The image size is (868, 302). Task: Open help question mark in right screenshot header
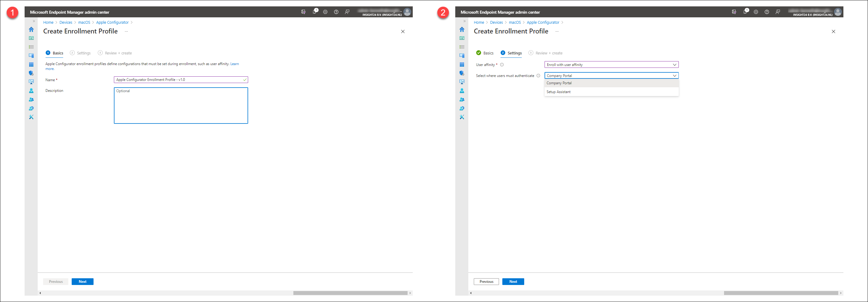767,12
